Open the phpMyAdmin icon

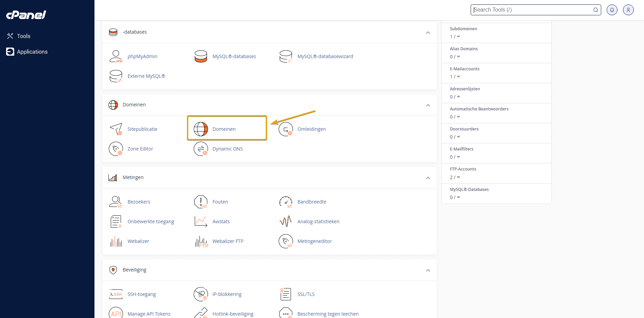pyautogui.click(x=116, y=56)
